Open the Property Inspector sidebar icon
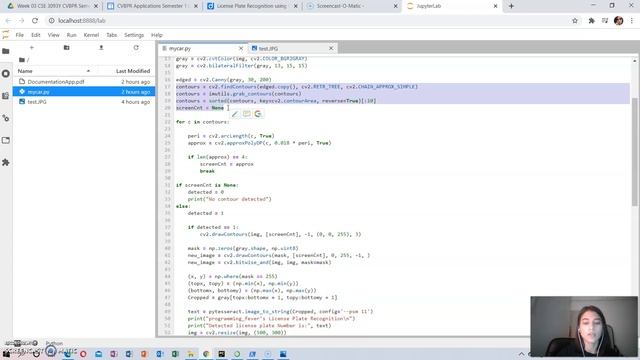Screen dimensions: 640x360 click(6, 118)
